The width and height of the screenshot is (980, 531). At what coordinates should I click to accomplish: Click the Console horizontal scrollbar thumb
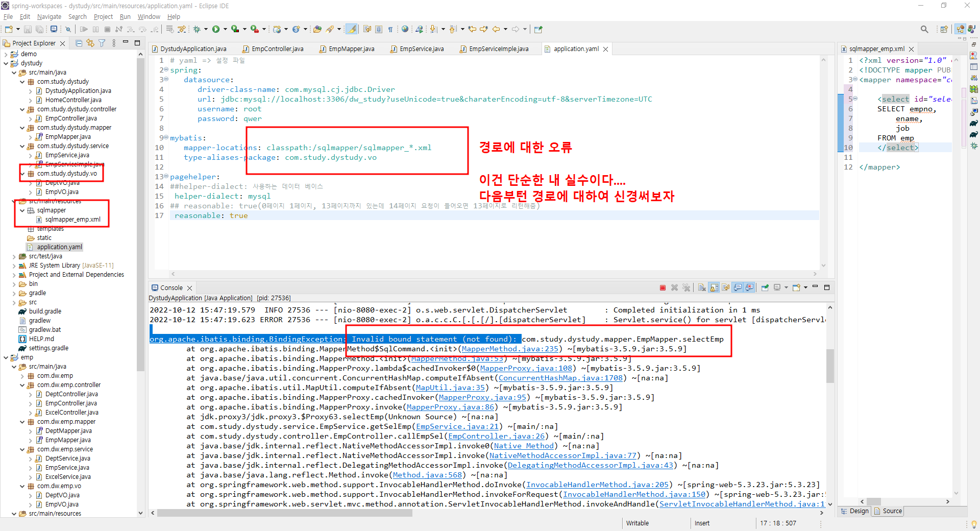(x=285, y=513)
